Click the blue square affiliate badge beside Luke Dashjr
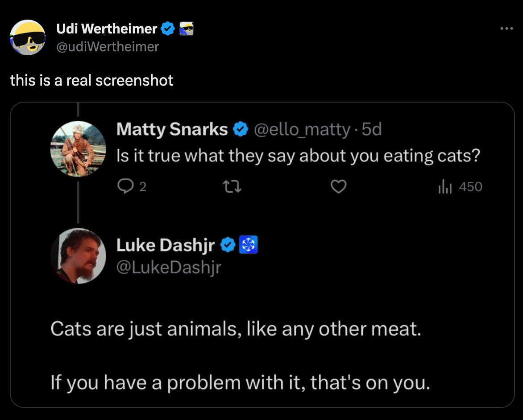 coord(249,245)
